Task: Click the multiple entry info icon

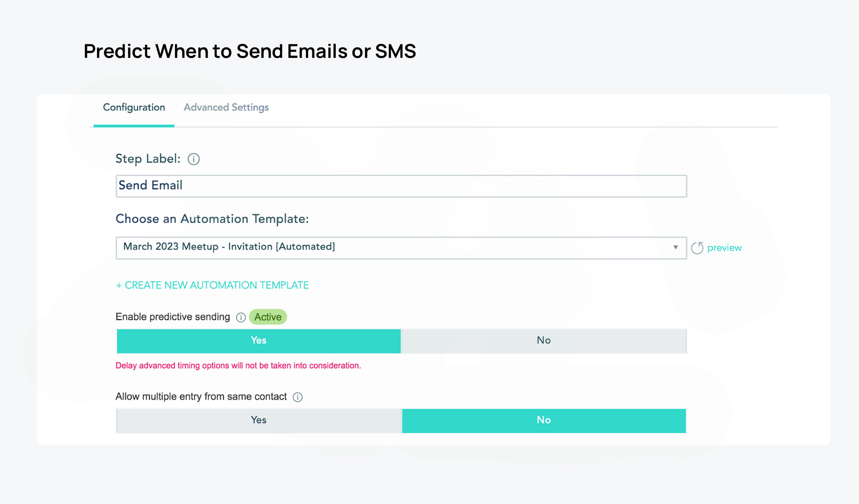Action: tap(297, 397)
